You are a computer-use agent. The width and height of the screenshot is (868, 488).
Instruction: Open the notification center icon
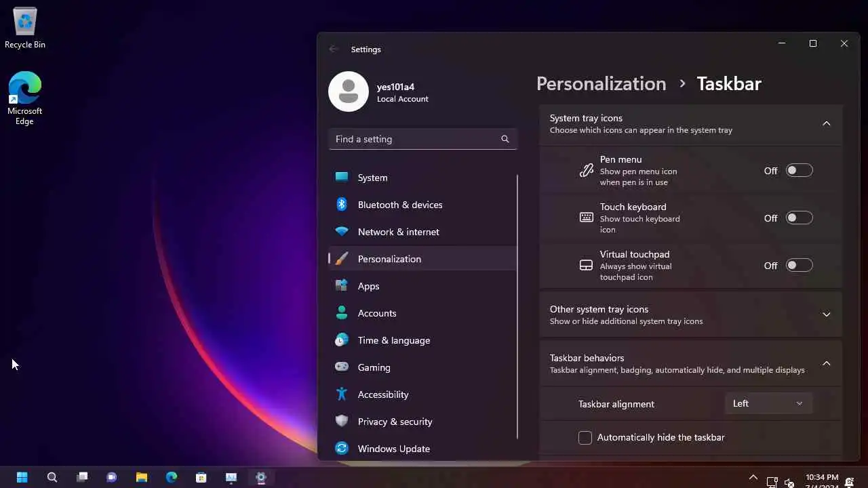[850, 483]
